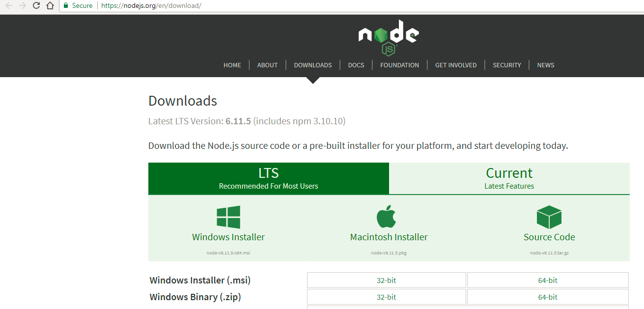Click the Windows Installer (.msi) row label

200,281
